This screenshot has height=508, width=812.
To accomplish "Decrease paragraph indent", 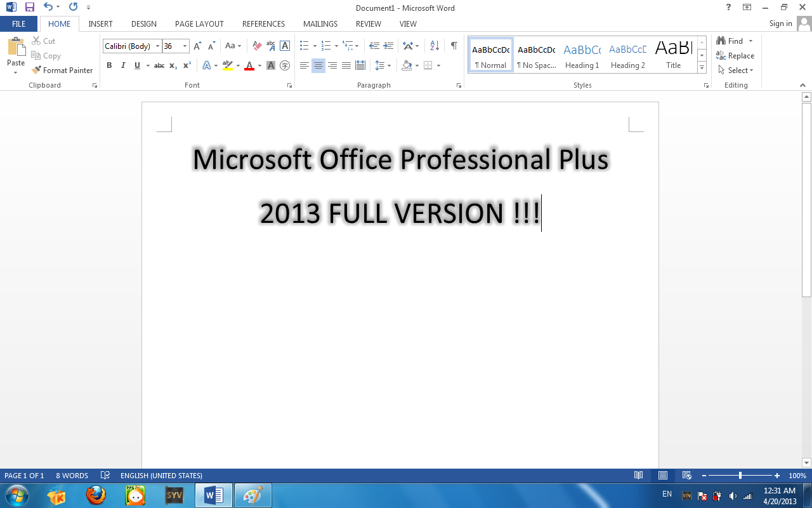I will (x=374, y=46).
